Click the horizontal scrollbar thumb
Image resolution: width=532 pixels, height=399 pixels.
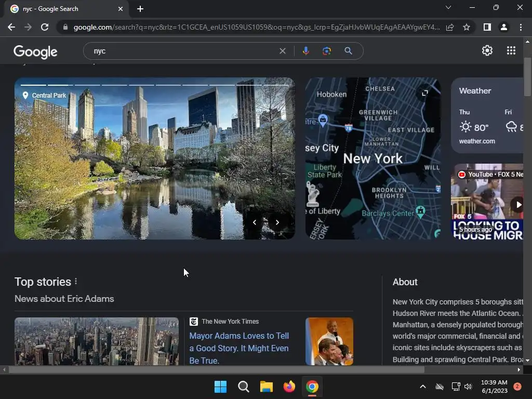(x=217, y=369)
